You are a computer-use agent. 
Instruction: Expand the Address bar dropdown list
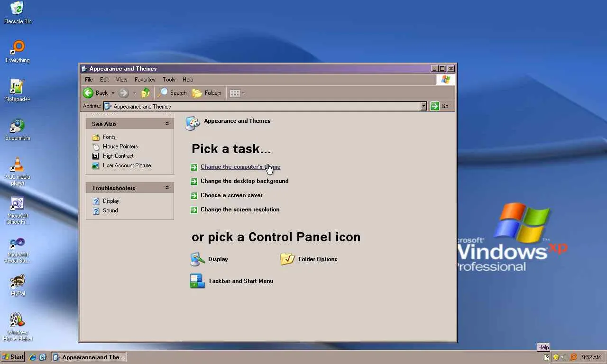(423, 106)
